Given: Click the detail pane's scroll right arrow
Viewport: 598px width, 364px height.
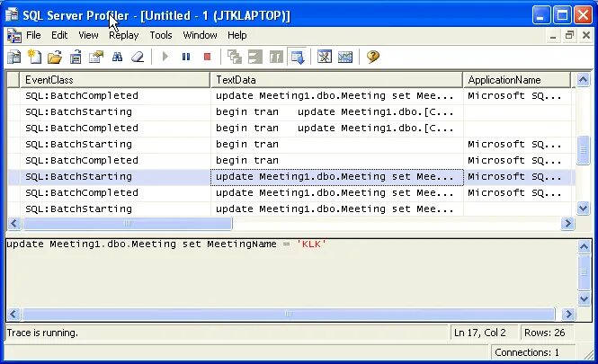Looking at the screenshot, I should (568, 314).
